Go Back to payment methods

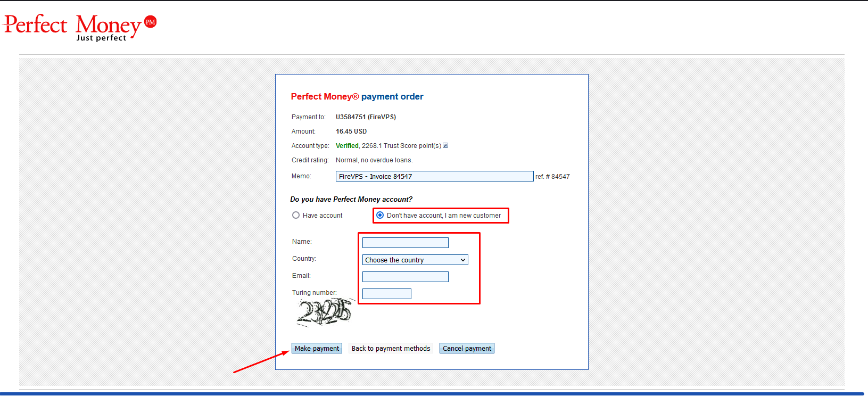391,348
